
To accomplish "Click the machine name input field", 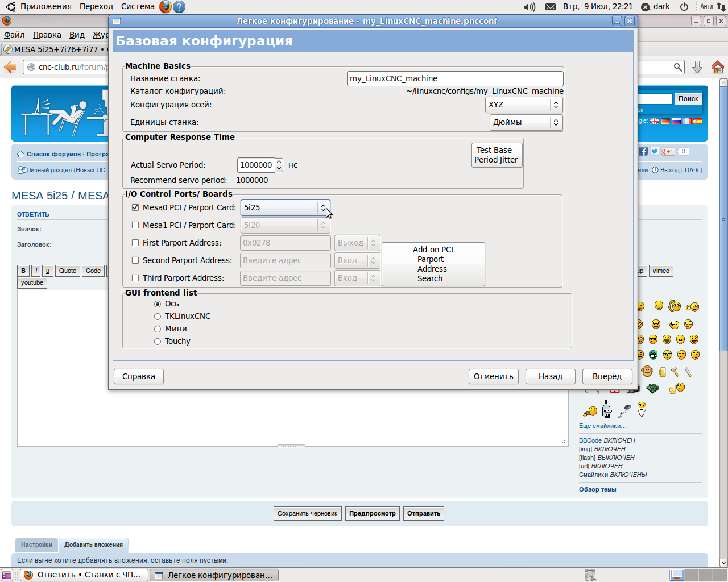I will click(x=455, y=78).
